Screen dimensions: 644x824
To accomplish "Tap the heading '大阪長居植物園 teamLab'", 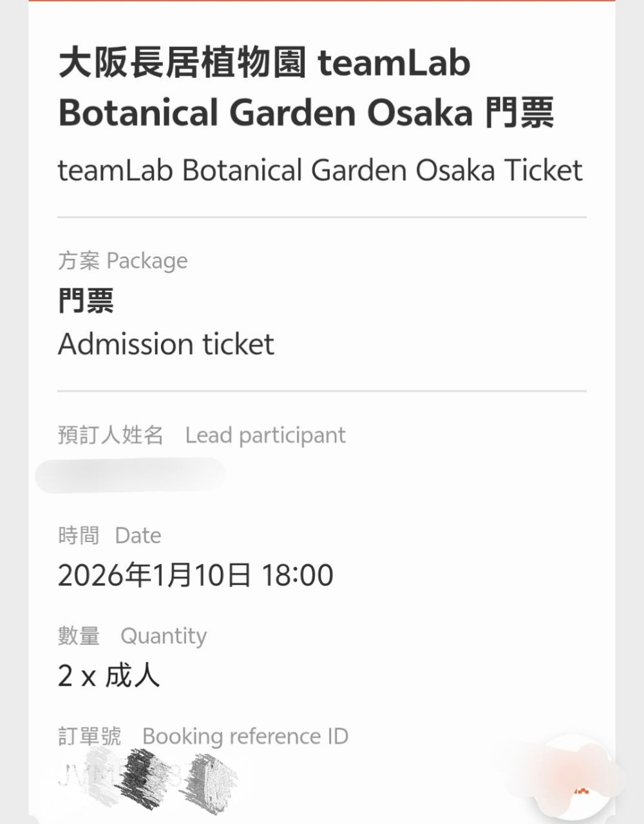I will (x=264, y=64).
